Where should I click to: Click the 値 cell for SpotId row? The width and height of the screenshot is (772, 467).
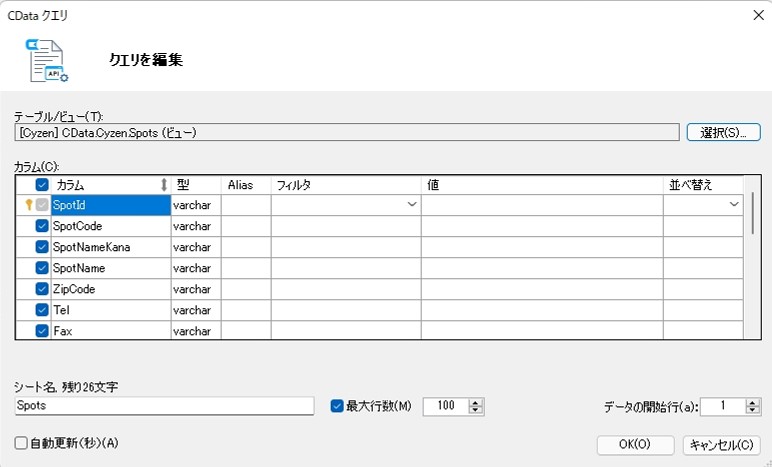click(542, 205)
